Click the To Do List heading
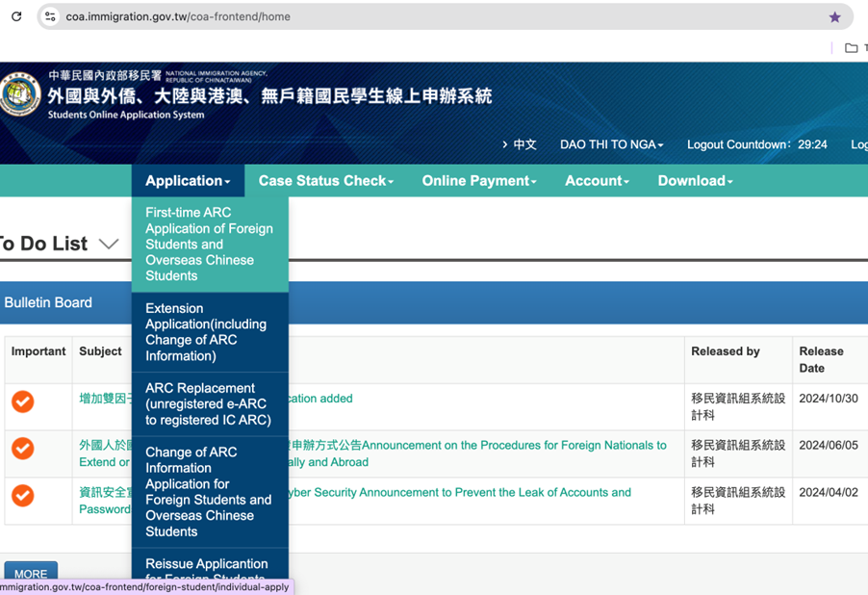868x595 pixels. [43, 244]
